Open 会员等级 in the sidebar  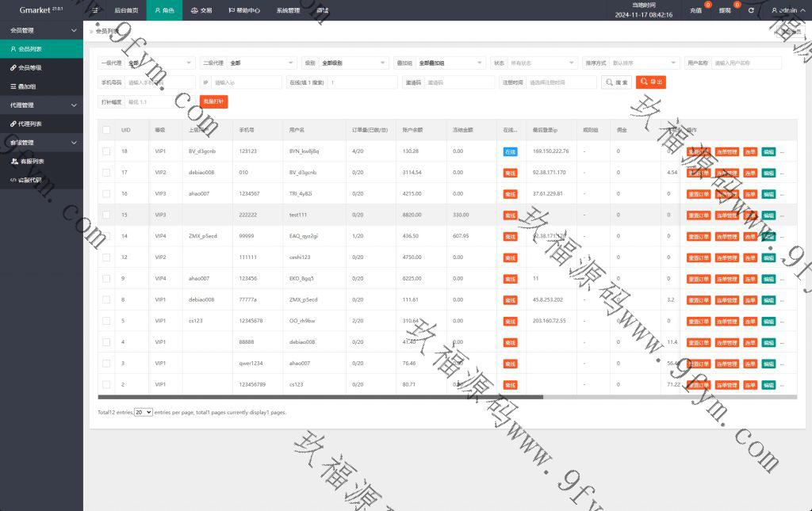[30, 68]
